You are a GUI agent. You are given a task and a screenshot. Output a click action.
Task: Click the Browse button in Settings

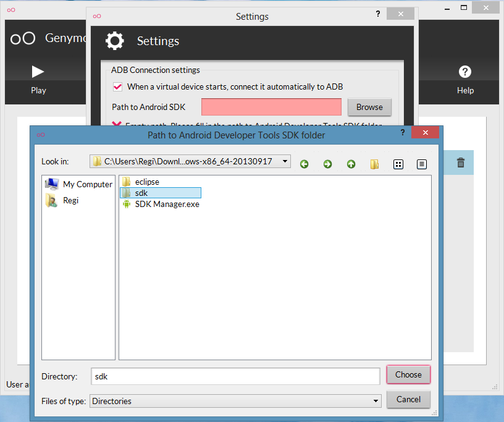pos(369,107)
